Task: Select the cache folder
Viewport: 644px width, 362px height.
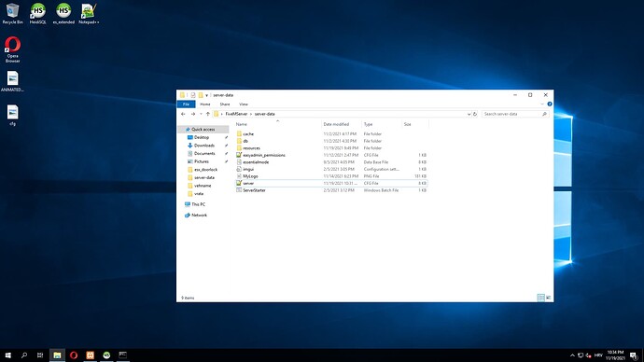Action: [331, 133]
